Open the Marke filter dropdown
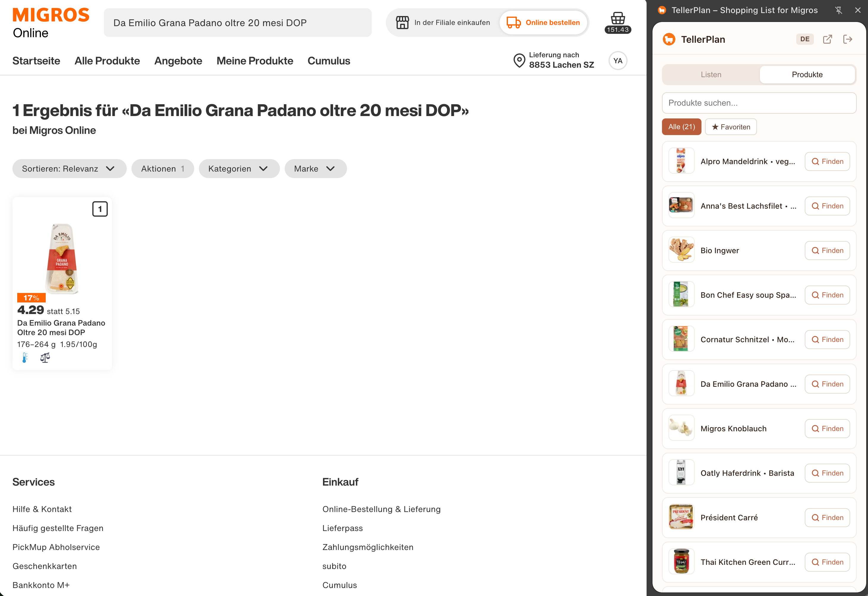868x596 pixels. click(x=316, y=168)
